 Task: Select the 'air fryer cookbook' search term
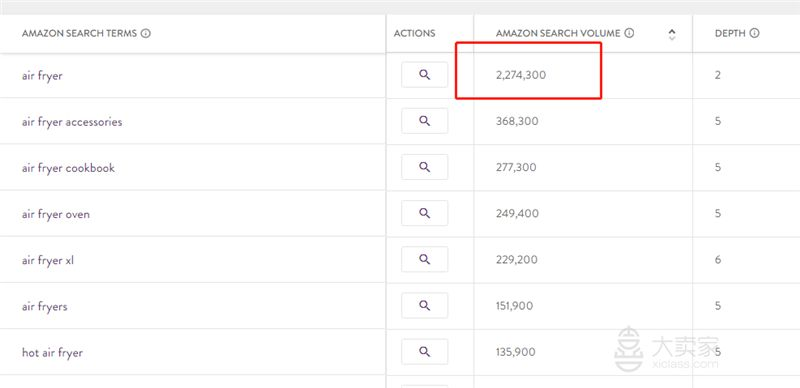tap(68, 168)
